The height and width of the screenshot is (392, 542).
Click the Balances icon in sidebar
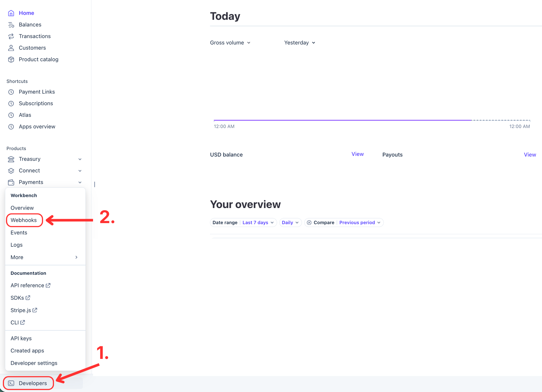click(11, 25)
